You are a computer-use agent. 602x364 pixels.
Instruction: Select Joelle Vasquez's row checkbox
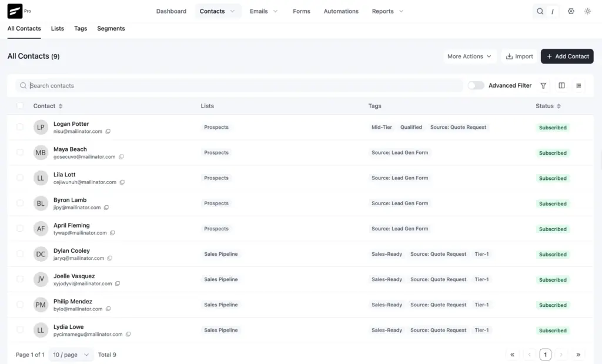click(x=20, y=279)
